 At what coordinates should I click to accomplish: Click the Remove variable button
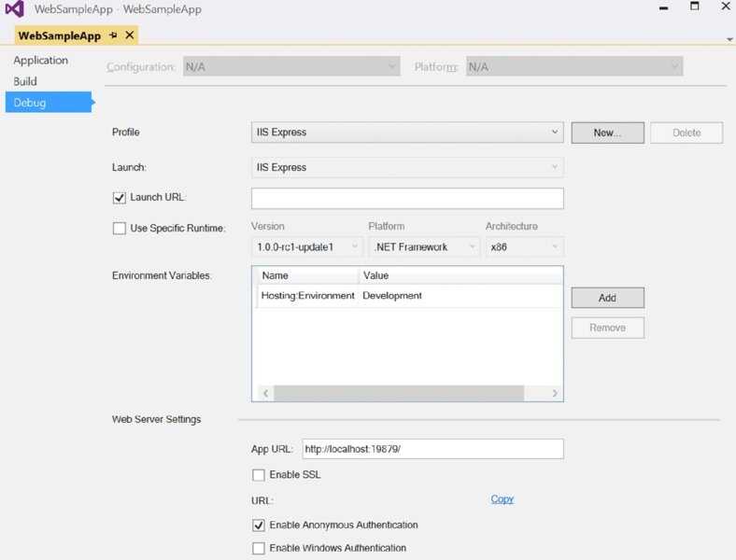[x=607, y=328]
